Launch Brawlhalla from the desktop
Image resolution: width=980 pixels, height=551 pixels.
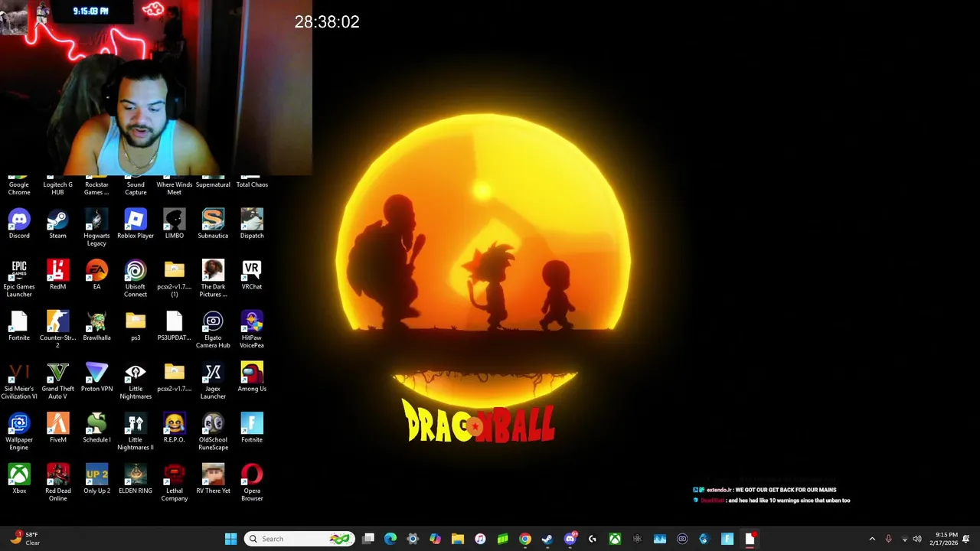tap(96, 327)
